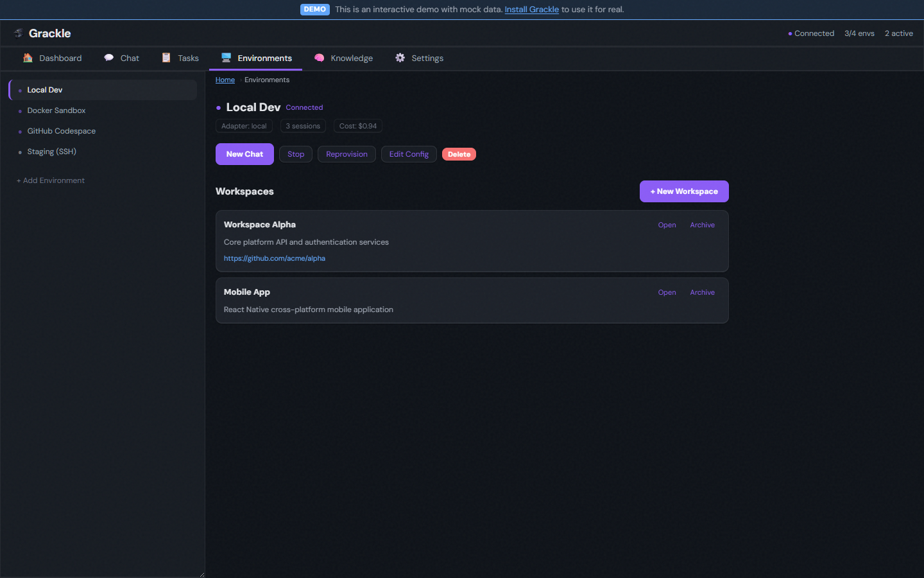This screenshot has height=578, width=924.
Task: Click the Docker Sandbox status dot
Action: [19, 110]
